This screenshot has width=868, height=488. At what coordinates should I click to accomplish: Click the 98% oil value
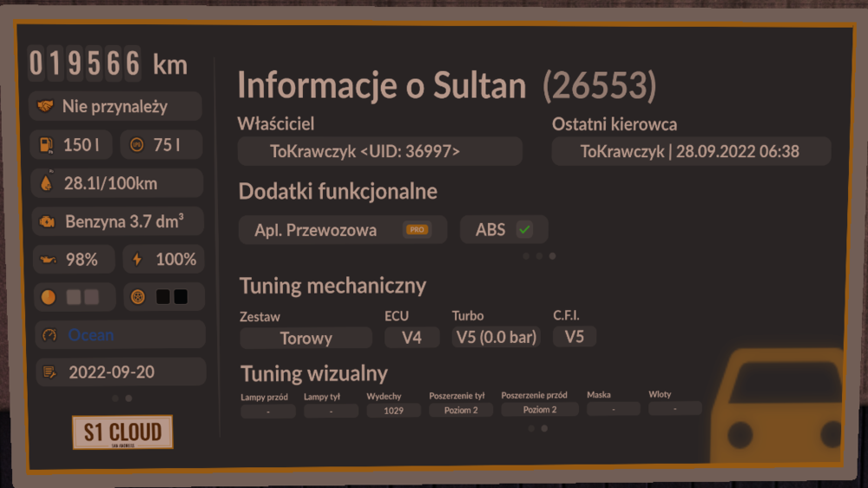(x=82, y=260)
